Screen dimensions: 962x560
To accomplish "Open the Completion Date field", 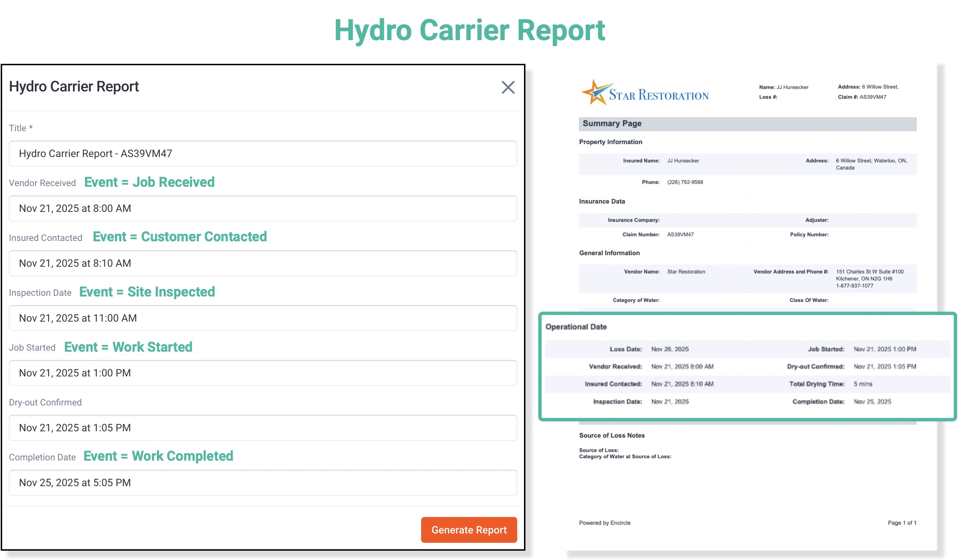I will [262, 483].
